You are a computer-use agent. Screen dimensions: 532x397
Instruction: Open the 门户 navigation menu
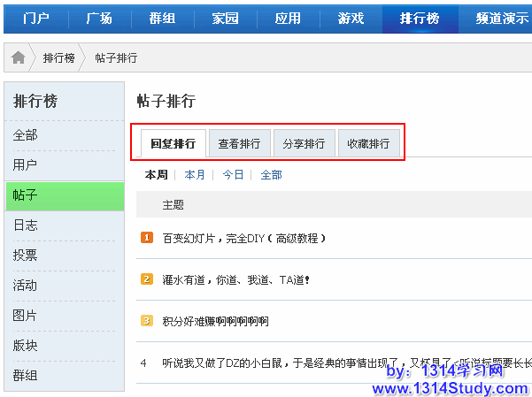pos(35,18)
